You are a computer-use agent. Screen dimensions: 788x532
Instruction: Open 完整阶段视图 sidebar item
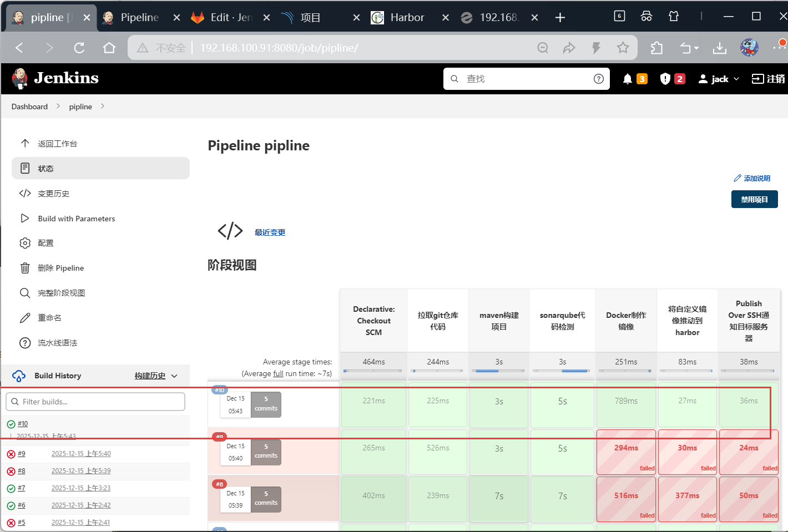(100, 293)
